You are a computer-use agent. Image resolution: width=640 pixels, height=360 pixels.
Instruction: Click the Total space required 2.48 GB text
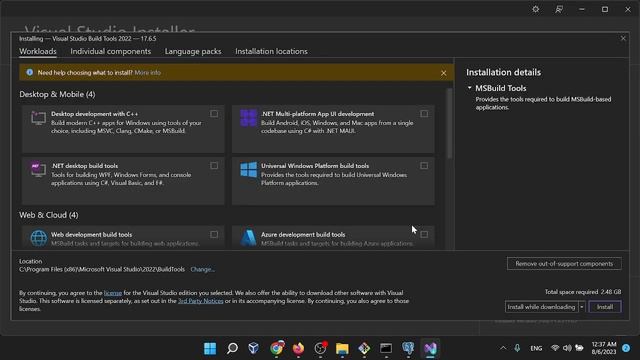pos(583,292)
